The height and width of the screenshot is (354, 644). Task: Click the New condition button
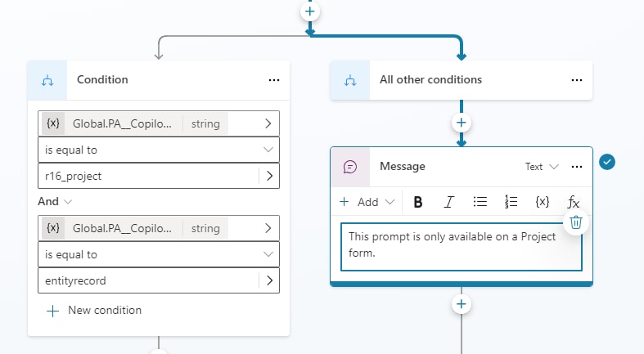pos(94,311)
